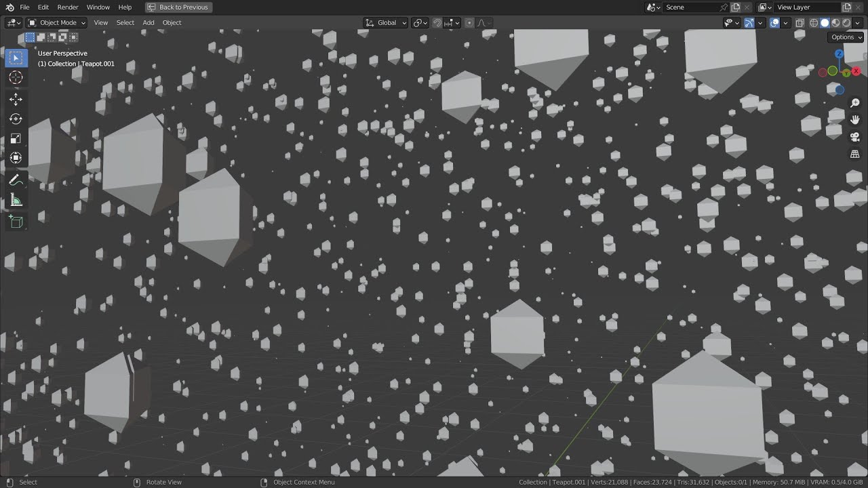The image size is (868, 488).
Task: Click the Z axis on navigation gizmo
Action: (x=839, y=54)
